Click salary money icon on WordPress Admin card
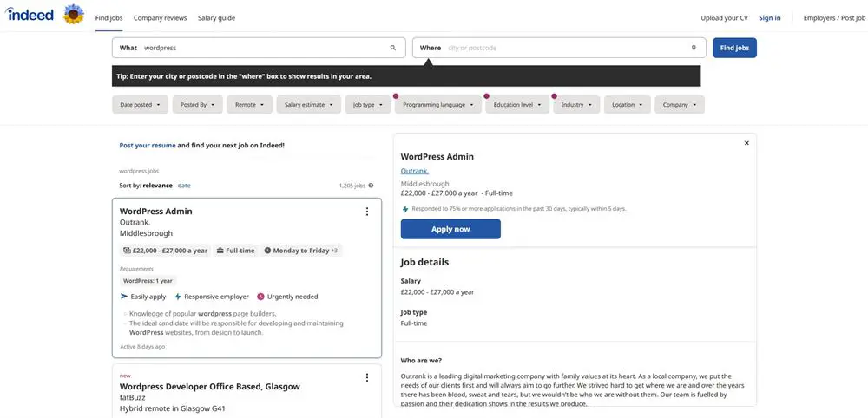The image size is (868, 418). [x=127, y=251]
